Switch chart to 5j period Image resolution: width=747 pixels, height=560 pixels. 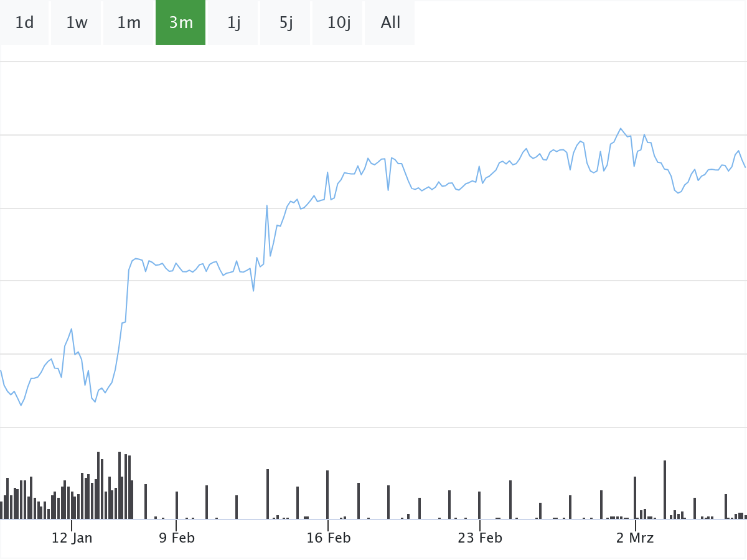[286, 23]
